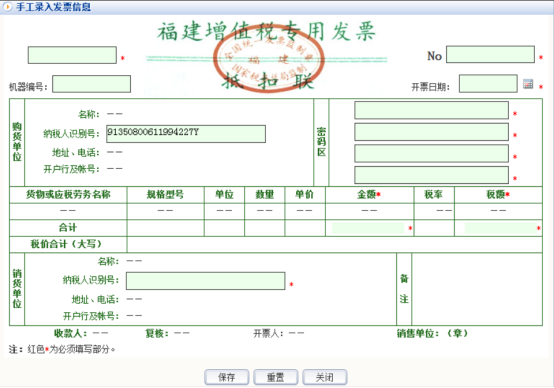Viewport: 554px width, 388px height.
Task: Click the 收款人 label at the bottom
Action: 70,333
